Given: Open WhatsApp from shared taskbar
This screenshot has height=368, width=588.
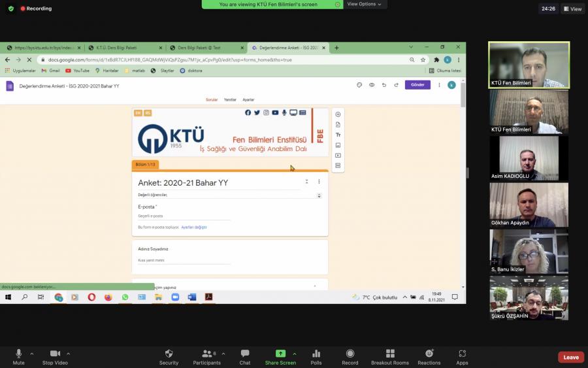Looking at the screenshot, I should click(125, 297).
